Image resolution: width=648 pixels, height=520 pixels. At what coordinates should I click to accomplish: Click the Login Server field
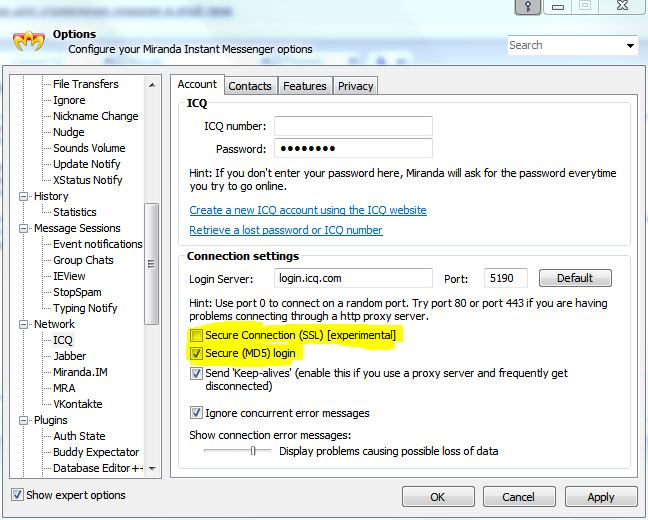[353, 278]
